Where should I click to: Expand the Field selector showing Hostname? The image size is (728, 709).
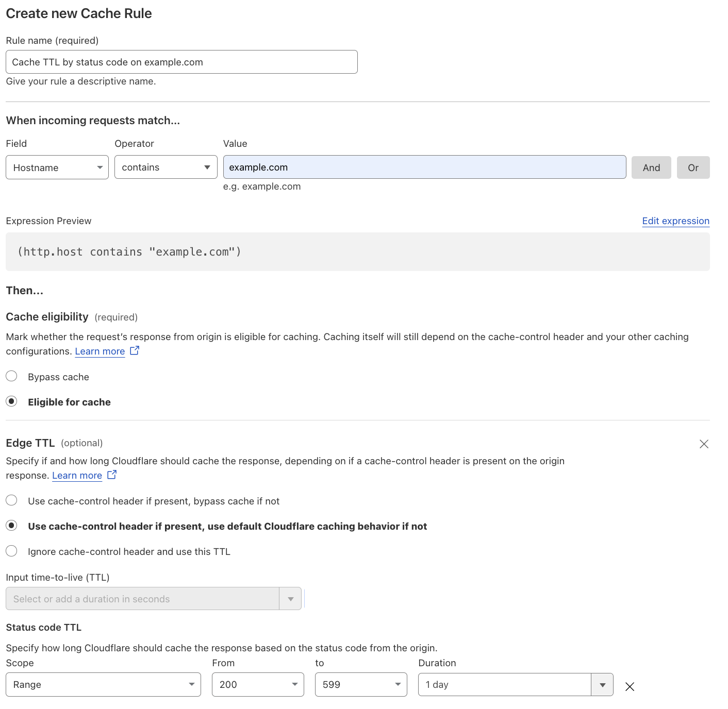pos(57,167)
